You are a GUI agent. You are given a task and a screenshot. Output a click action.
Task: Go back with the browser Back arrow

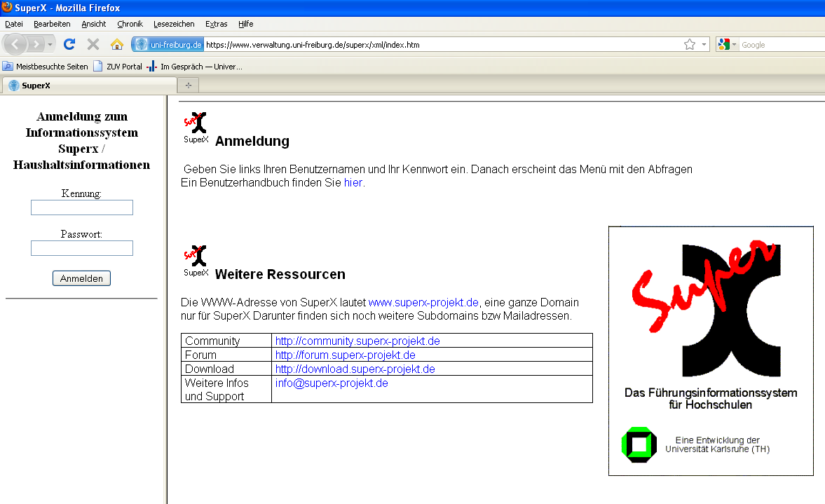tap(15, 44)
